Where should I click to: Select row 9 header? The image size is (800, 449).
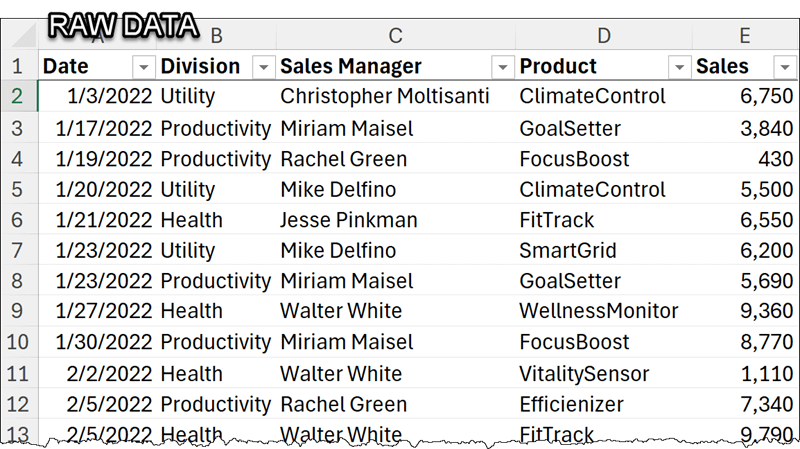[x=19, y=311]
